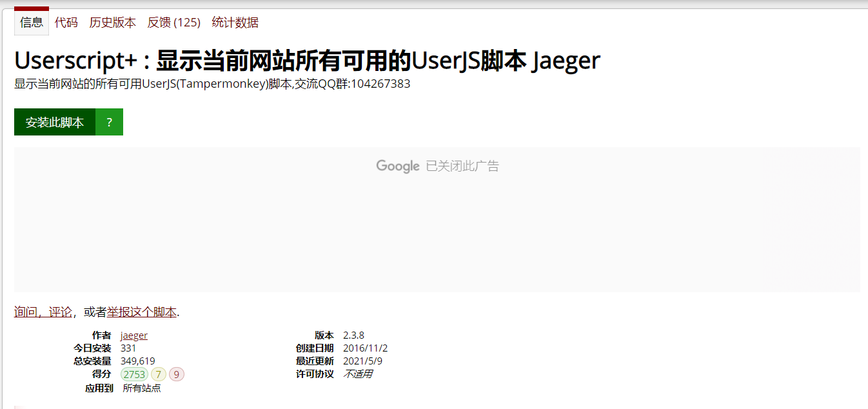
Task: Open the 询问, 评论 link
Action: (x=43, y=312)
